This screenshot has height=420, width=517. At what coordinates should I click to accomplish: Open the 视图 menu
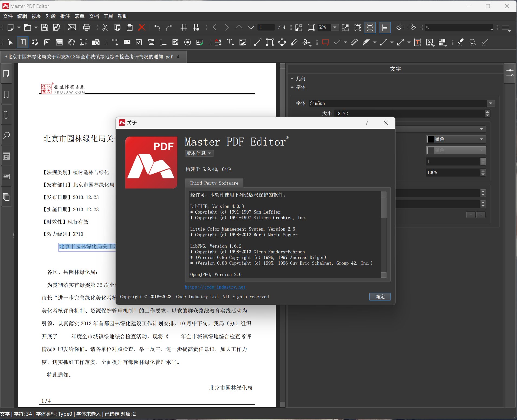point(37,16)
